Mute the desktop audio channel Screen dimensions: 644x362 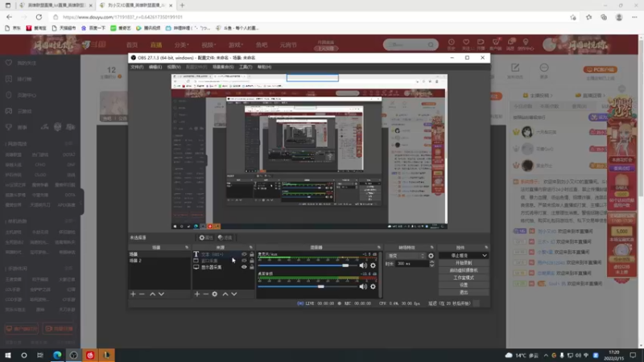click(363, 286)
